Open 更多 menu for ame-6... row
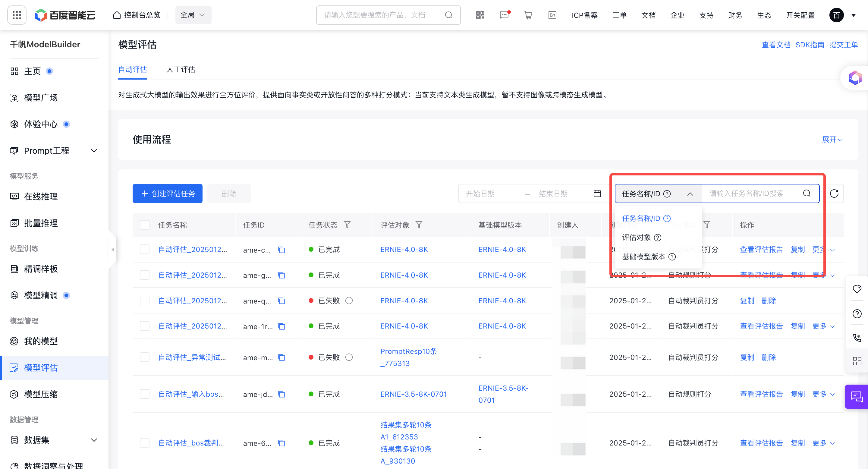 (823, 443)
